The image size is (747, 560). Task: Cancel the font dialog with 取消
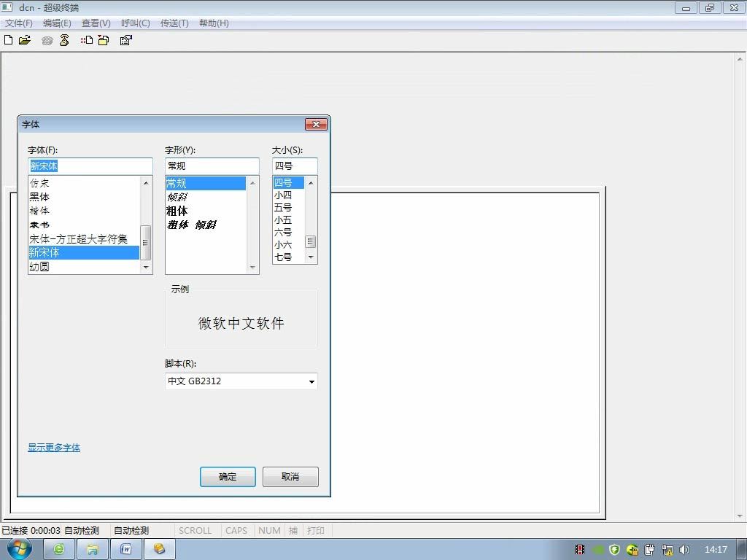click(x=290, y=477)
